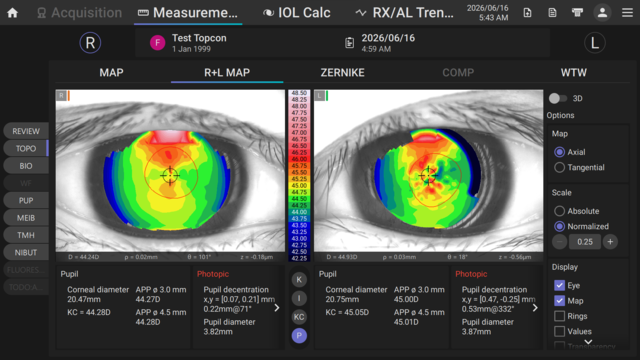Viewport: 640px width, 360px height.
Task: Select the left eye L button
Action: click(x=595, y=43)
